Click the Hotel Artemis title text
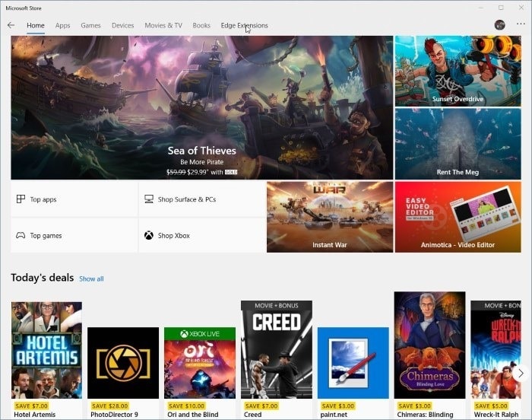The height and width of the screenshot is (420, 532). 35,415
